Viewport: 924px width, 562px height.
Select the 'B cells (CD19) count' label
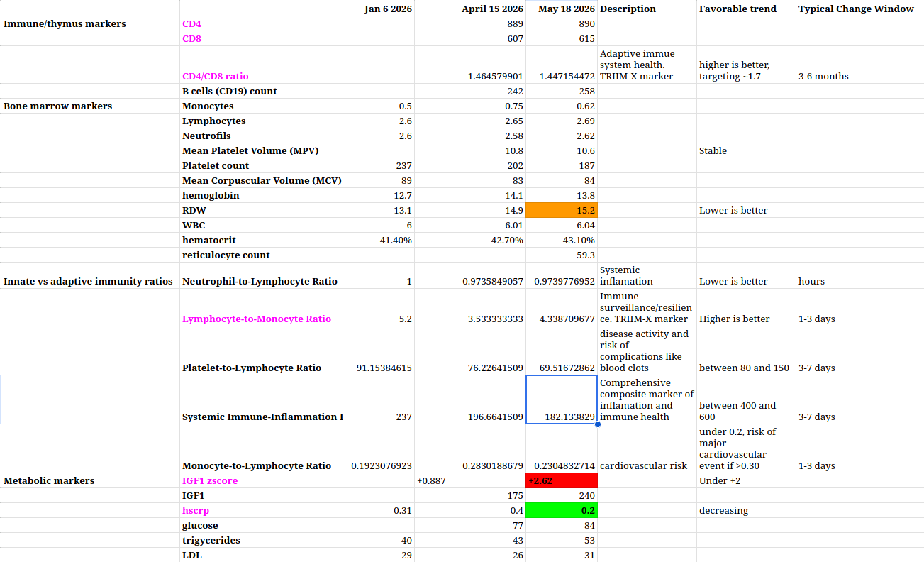pos(261,91)
